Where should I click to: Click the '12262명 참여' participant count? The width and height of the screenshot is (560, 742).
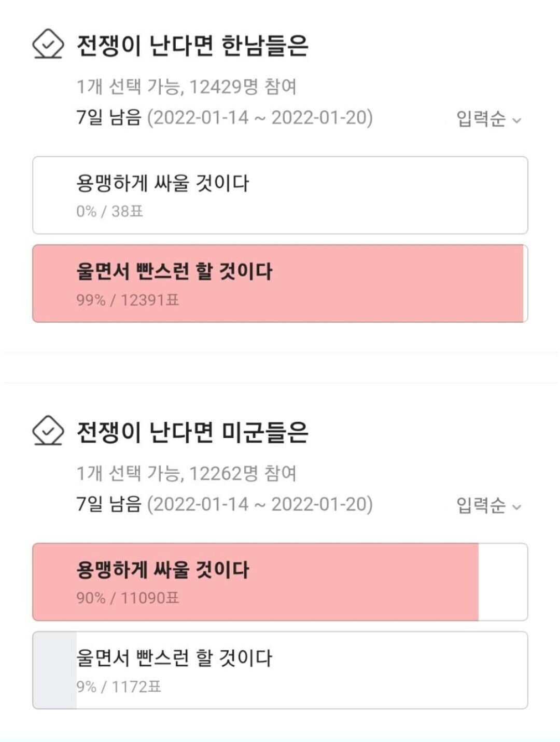243,473
